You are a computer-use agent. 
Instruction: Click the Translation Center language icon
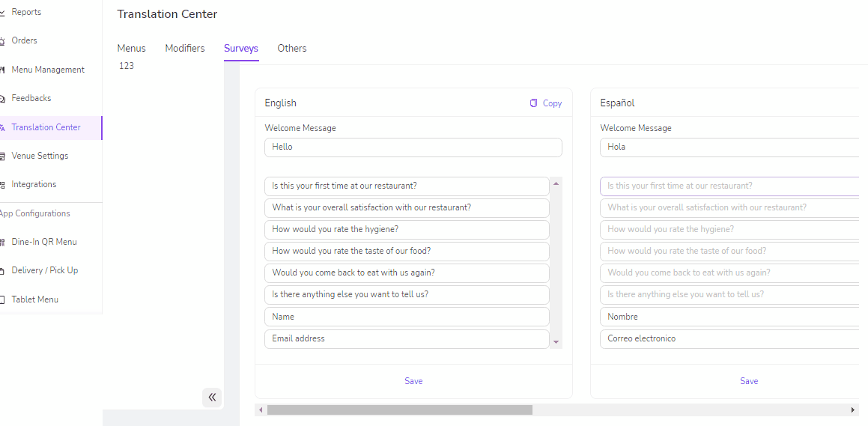click(x=2, y=127)
